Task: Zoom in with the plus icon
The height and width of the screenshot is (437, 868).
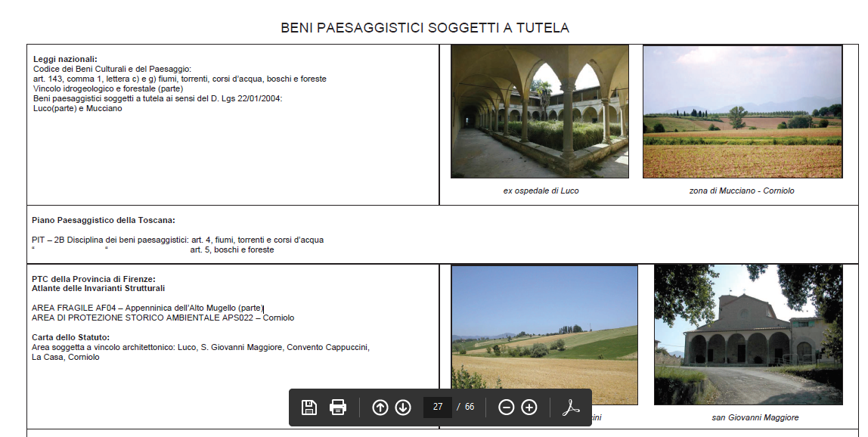Action: pos(529,408)
